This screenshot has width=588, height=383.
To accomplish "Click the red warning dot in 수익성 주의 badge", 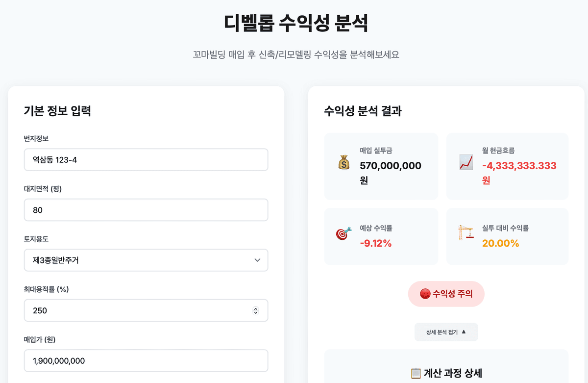I will (x=424, y=294).
